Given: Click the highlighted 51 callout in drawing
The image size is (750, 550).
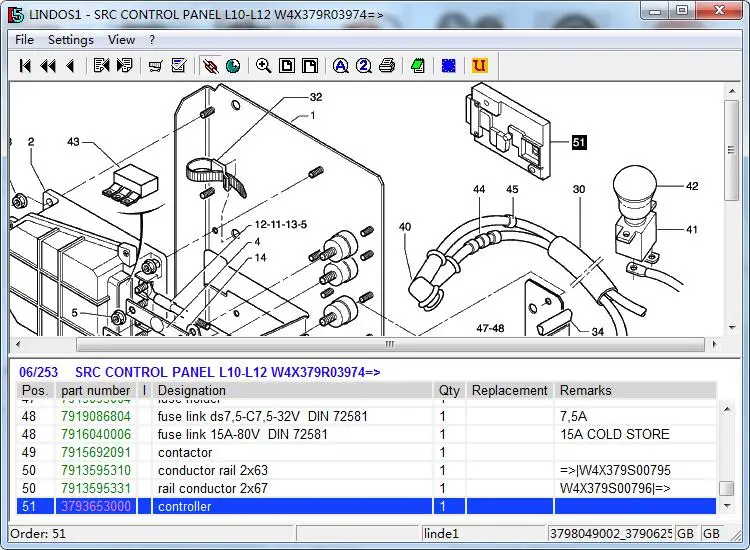Looking at the screenshot, I should [x=579, y=142].
